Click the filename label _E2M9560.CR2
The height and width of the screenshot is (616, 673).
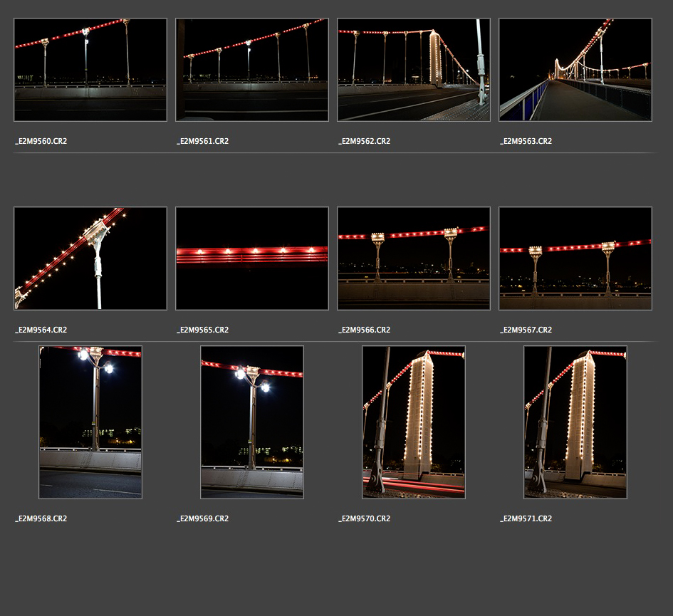point(41,142)
